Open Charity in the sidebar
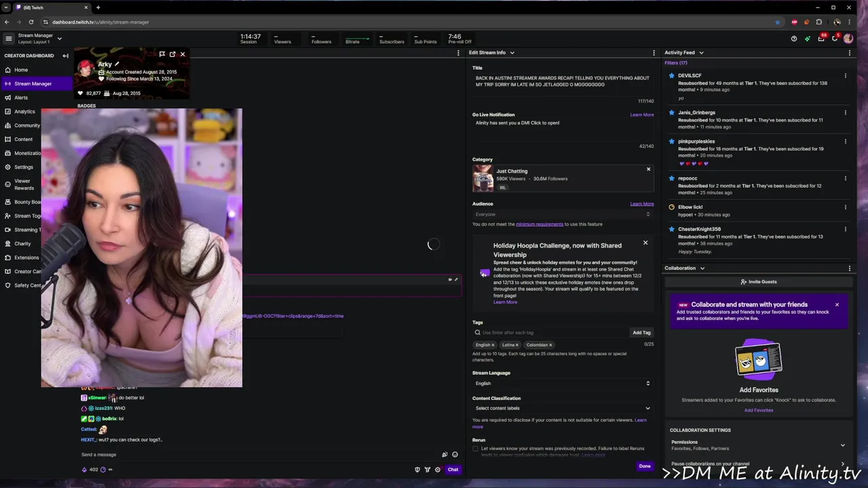868x488 pixels. (x=22, y=243)
